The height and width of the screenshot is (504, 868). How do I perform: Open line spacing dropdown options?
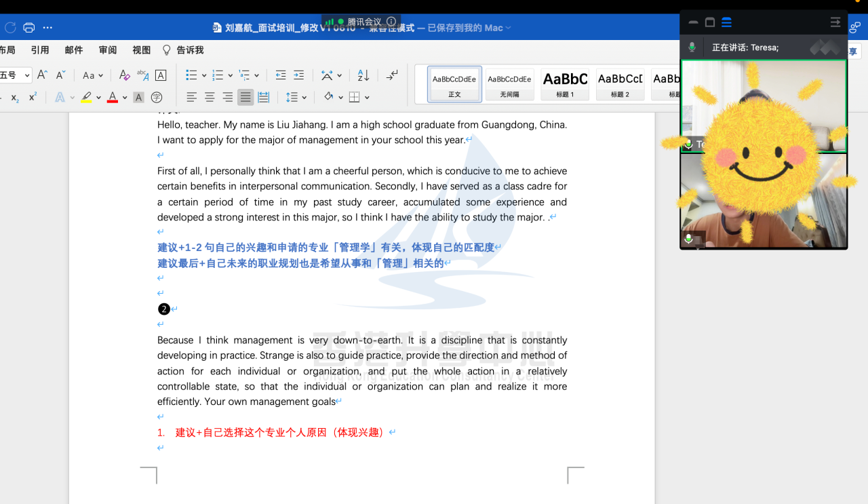(304, 98)
